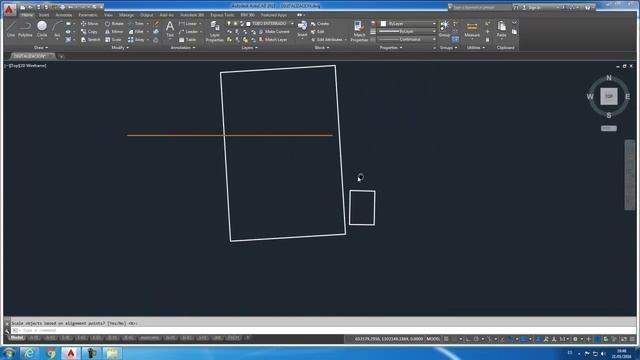Switch to the Annotate ribbon tab
This screenshot has height=360, width=640.
(64, 15)
